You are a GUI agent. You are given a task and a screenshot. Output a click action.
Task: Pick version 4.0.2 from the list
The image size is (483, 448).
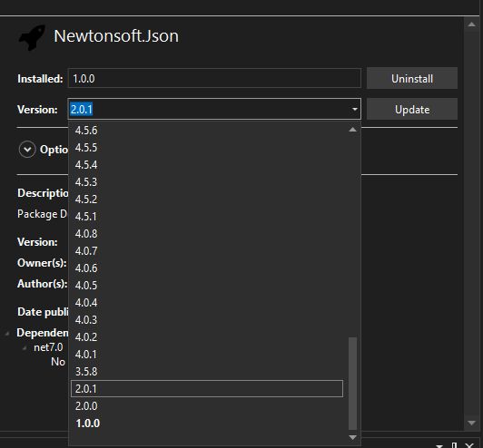(x=207, y=337)
